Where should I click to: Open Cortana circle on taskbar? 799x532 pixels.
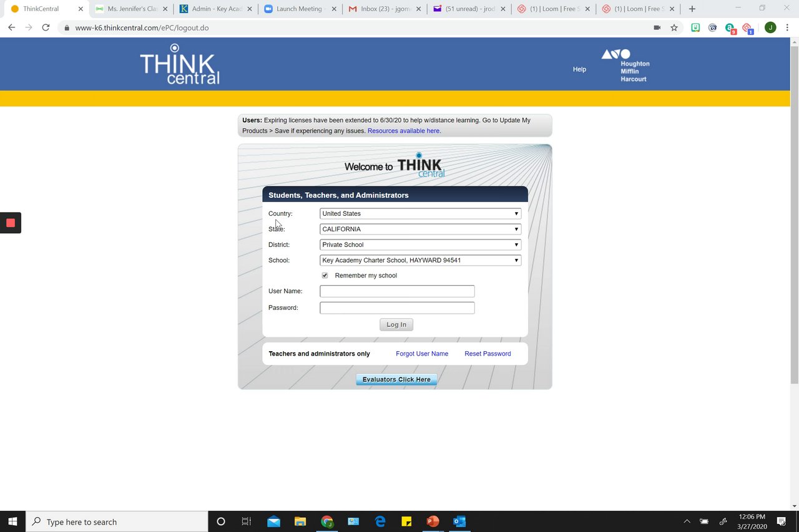pyautogui.click(x=220, y=521)
